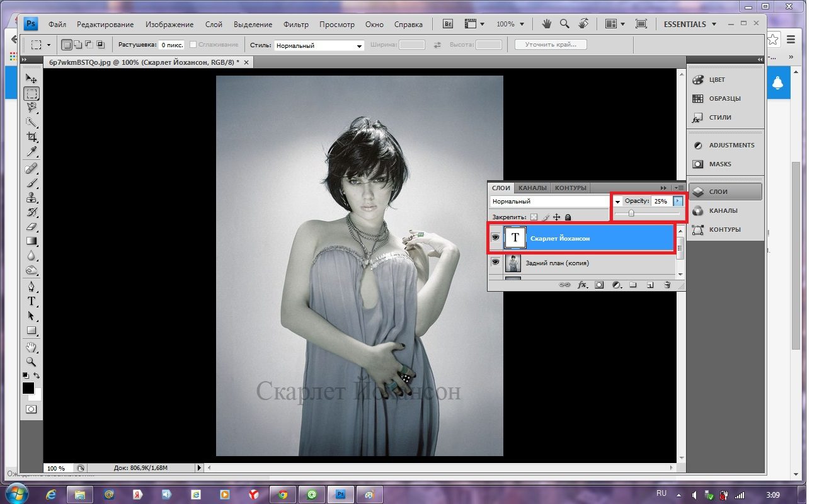This screenshot has height=504, width=824.
Task: Open the new adjustment layer menu
Action: (x=617, y=285)
